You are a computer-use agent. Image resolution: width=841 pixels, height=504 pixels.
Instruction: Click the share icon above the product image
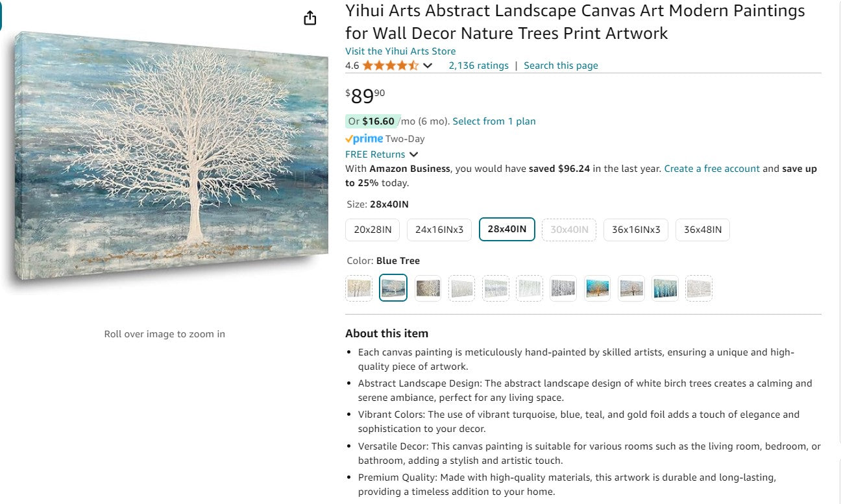point(310,18)
